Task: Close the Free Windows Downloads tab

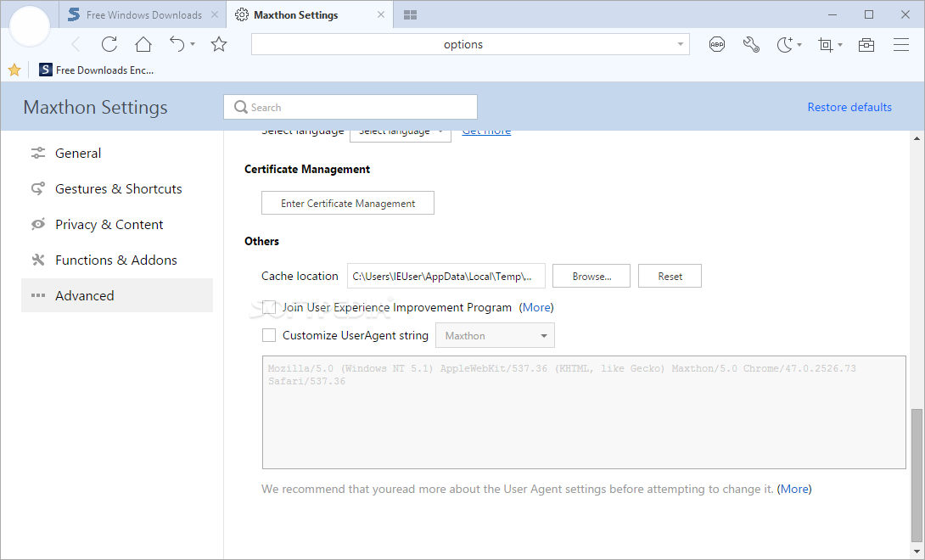Action: [x=215, y=14]
